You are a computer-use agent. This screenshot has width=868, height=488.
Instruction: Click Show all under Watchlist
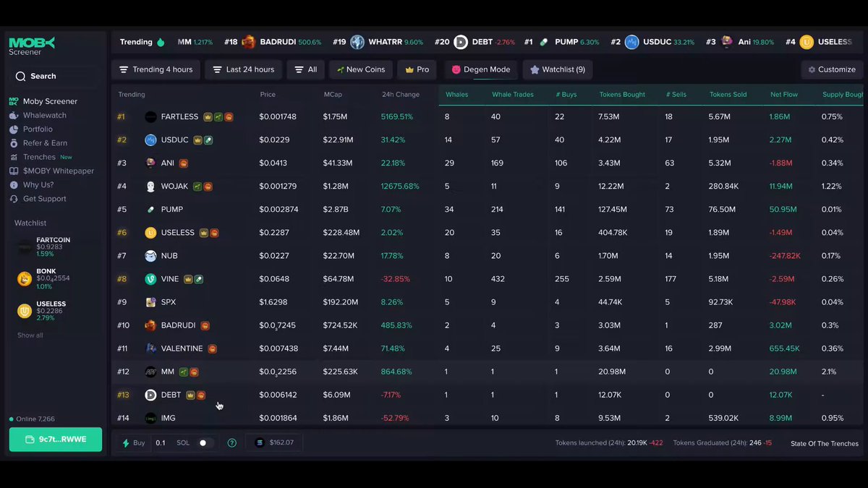coord(30,335)
